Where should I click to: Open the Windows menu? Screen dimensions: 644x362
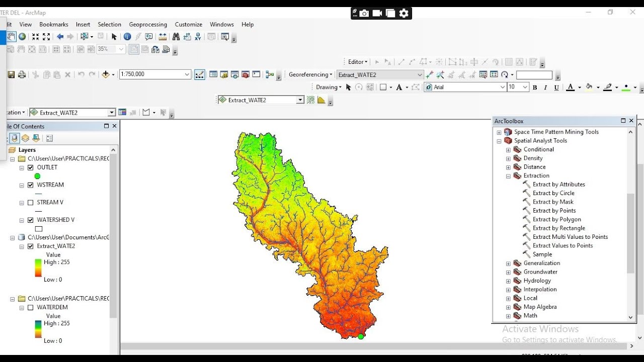[222, 24]
